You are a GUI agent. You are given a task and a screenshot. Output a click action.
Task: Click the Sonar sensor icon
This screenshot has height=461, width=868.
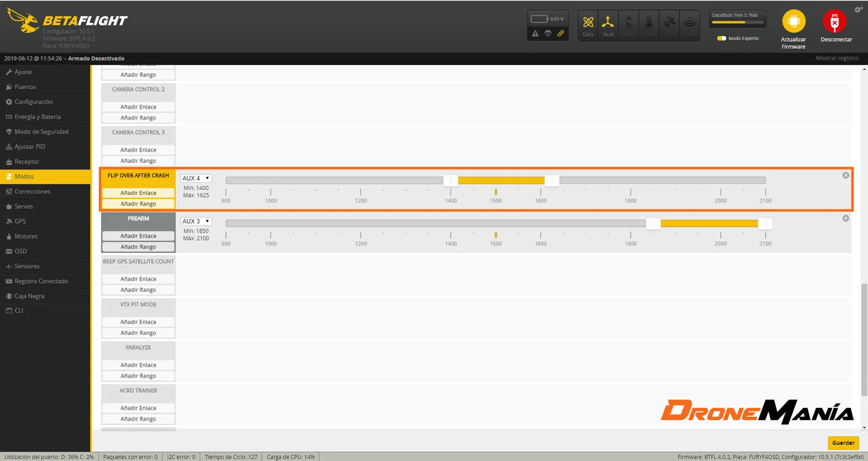(x=690, y=24)
